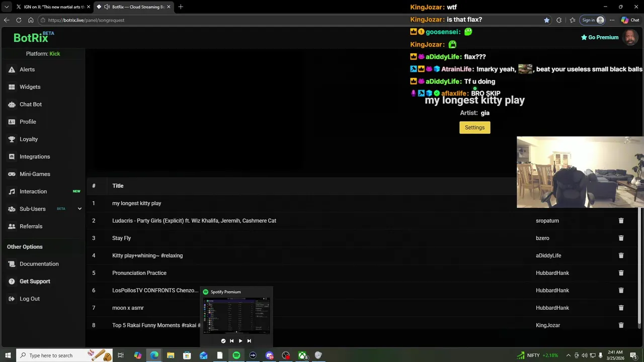Image resolution: width=644 pixels, height=362 pixels.
Task: Delete the LosPollosTV CONFRONTS request
Action: [621, 290]
